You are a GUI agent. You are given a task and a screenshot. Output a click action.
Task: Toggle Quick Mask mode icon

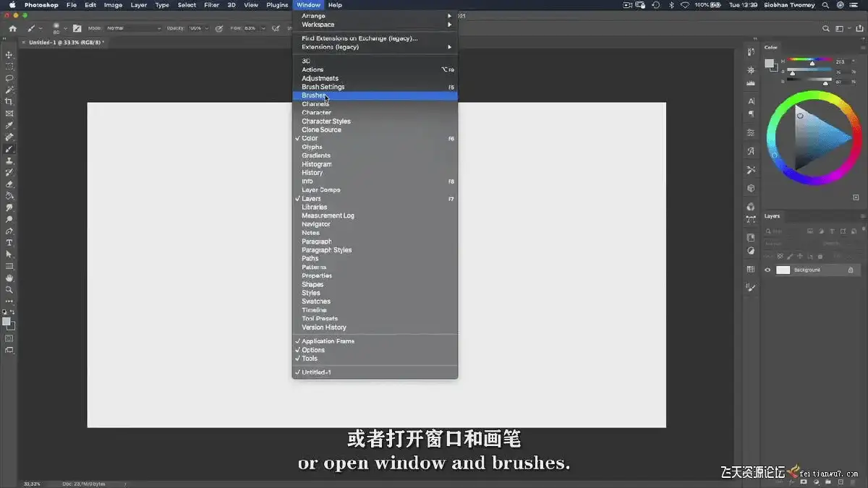click(9, 338)
